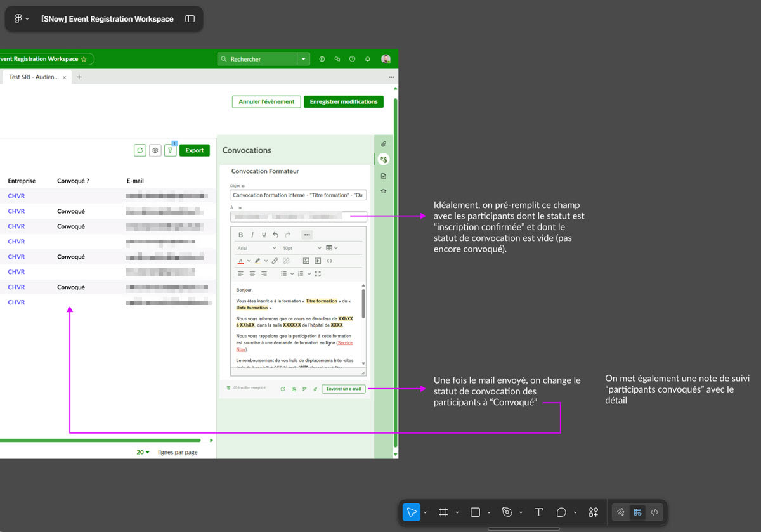
Task: Click the Envoyer un e-mail button
Action: [343, 389]
